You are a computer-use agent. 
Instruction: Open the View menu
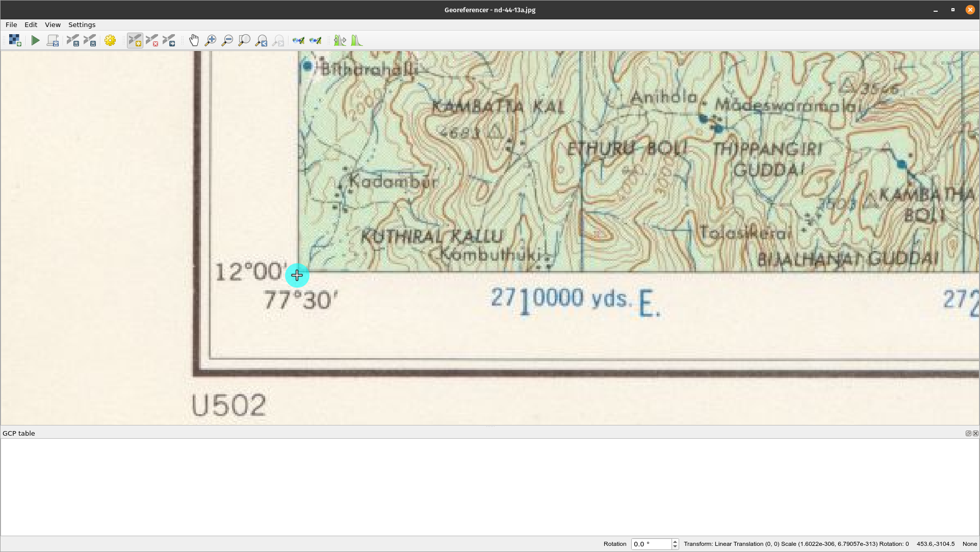point(53,24)
